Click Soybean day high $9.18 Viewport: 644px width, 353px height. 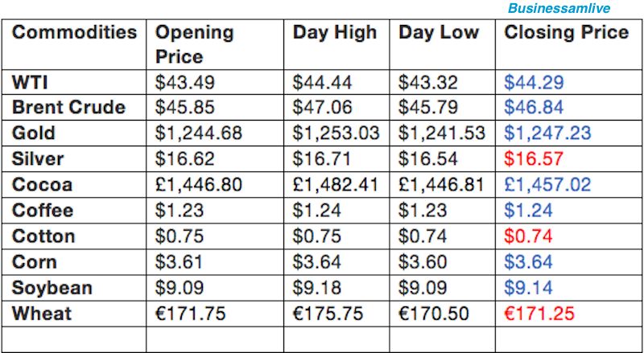pyautogui.click(x=316, y=288)
